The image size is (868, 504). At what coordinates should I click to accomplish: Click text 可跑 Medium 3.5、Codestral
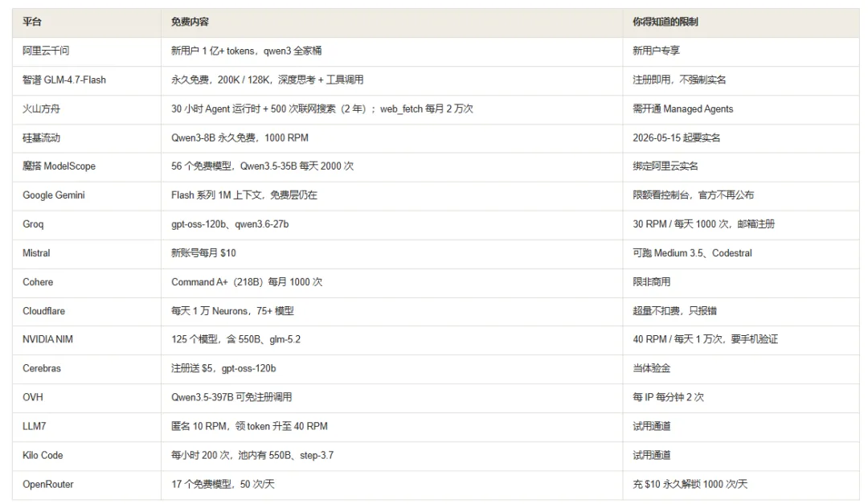click(693, 253)
